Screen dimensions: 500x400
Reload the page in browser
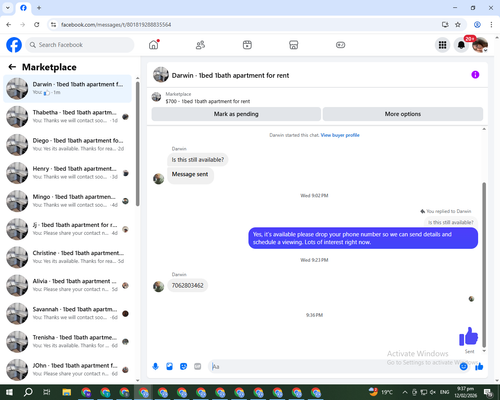coord(37,24)
